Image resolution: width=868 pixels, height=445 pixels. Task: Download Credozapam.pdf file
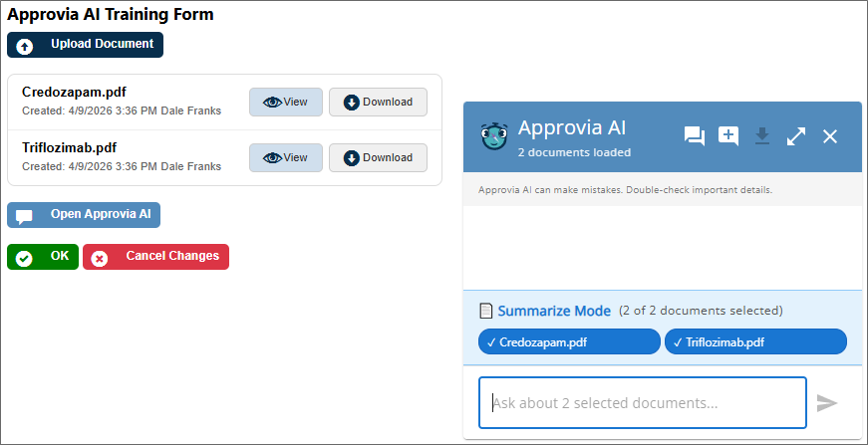[378, 103]
